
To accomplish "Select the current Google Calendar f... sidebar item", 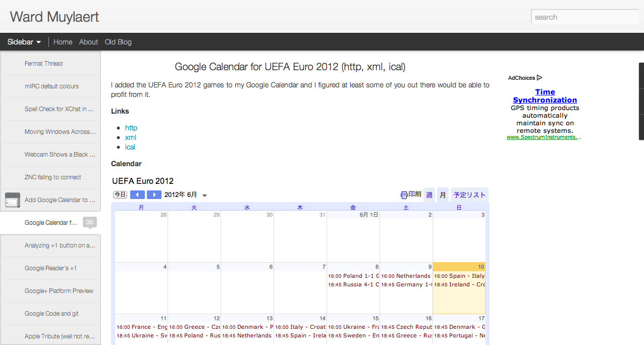I will (51, 223).
